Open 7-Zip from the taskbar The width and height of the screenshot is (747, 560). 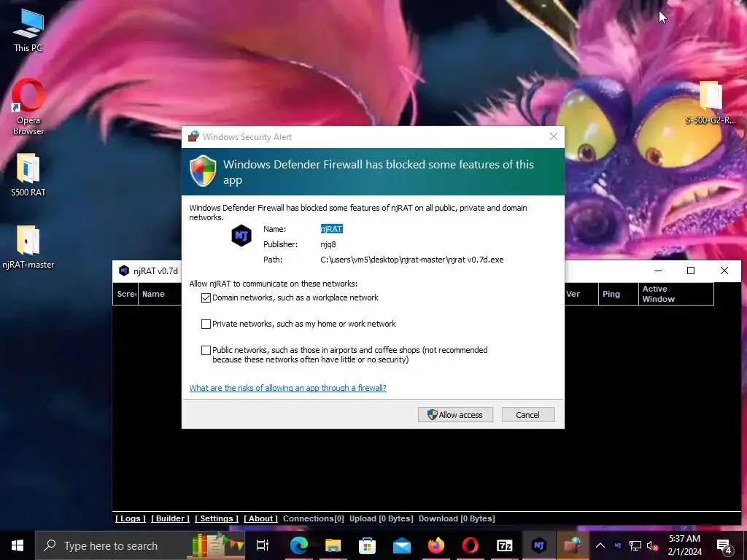tap(505, 545)
